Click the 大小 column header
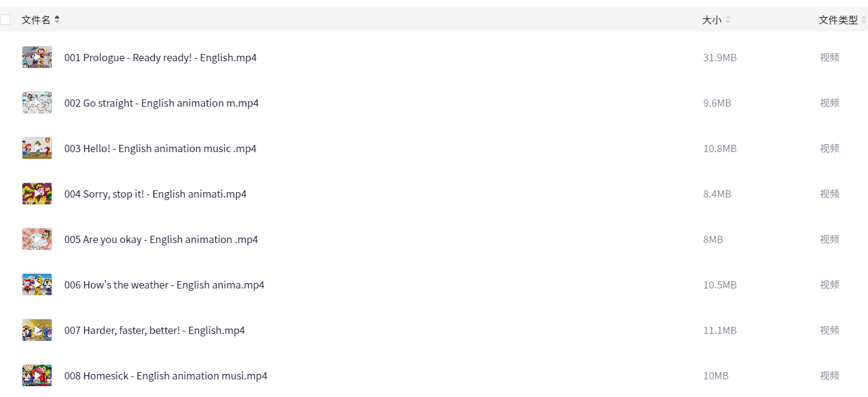The image size is (868, 397). coord(712,20)
